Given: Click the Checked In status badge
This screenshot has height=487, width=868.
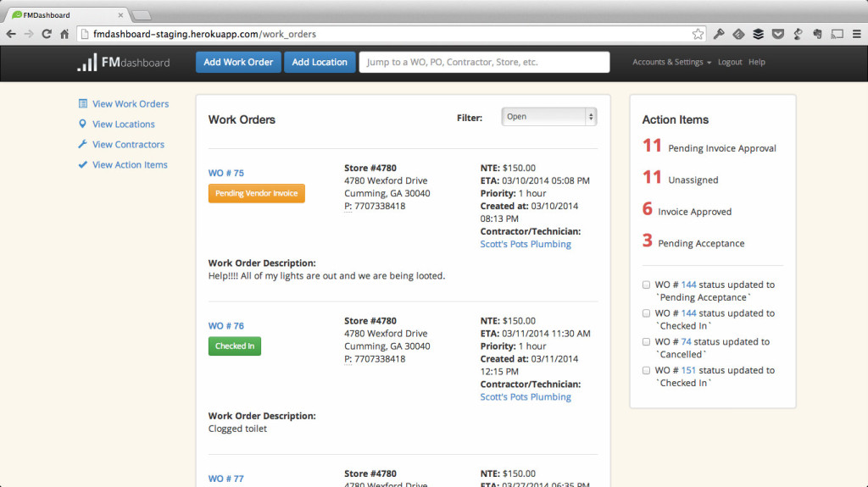Looking at the screenshot, I should coord(235,346).
